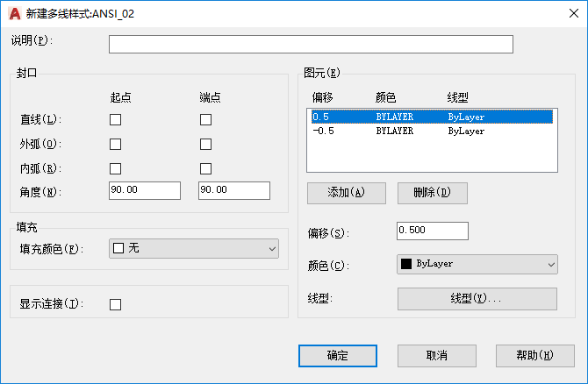Expand the 颜色 ByLayer combo box

coord(477,265)
